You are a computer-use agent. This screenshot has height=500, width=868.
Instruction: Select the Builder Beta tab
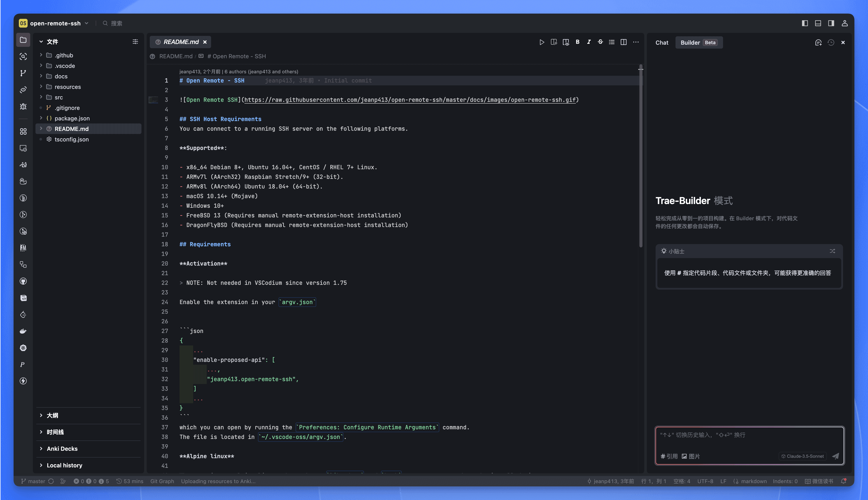[x=699, y=43]
